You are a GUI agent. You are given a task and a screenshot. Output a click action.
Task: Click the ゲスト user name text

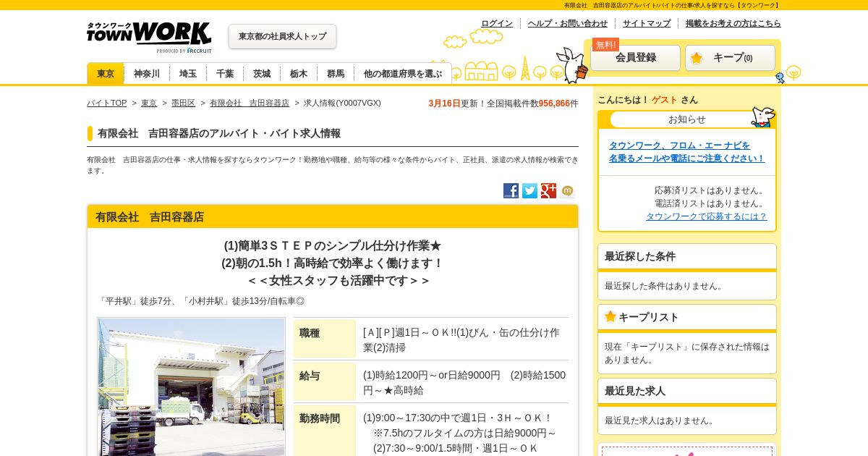(665, 100)
